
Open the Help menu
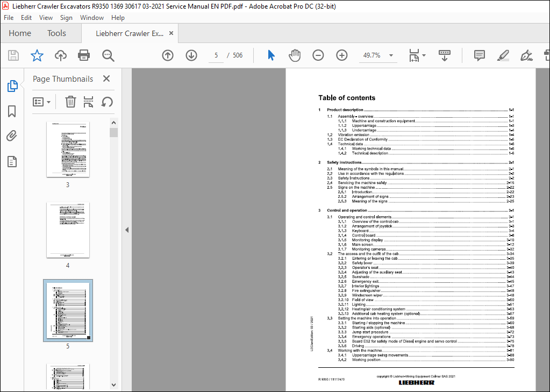point(118,18)
